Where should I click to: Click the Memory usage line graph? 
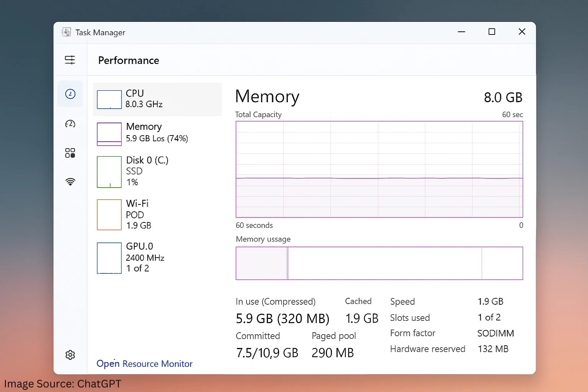379,169
